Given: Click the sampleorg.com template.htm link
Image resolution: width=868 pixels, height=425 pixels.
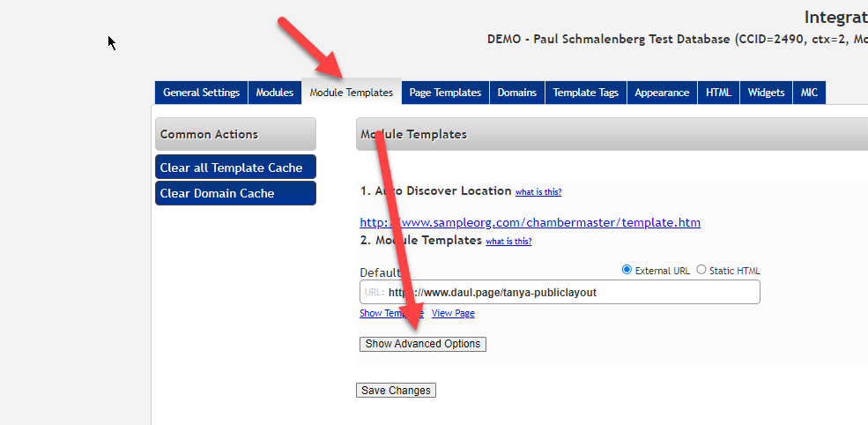Looking at the screenshot, I should (530, 222).
